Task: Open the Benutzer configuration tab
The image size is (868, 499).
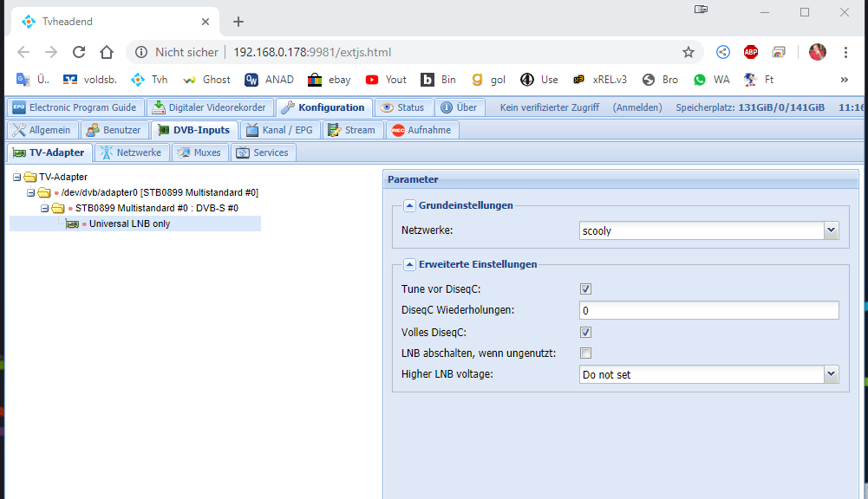Action: [x=114, y=130]
